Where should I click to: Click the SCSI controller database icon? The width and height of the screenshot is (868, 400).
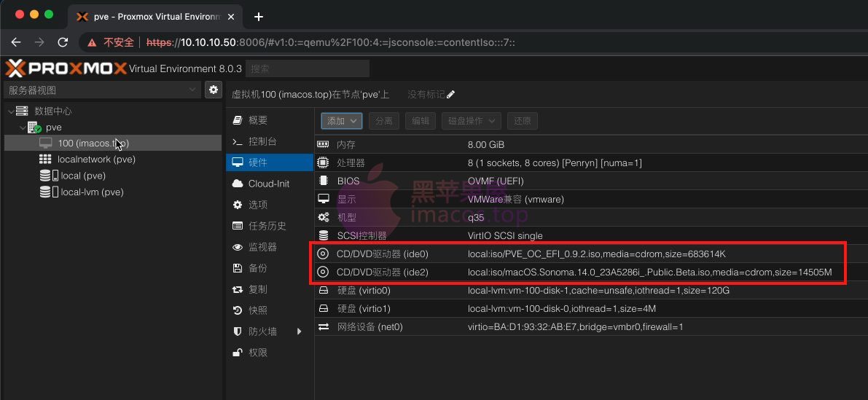click(324, 235)
